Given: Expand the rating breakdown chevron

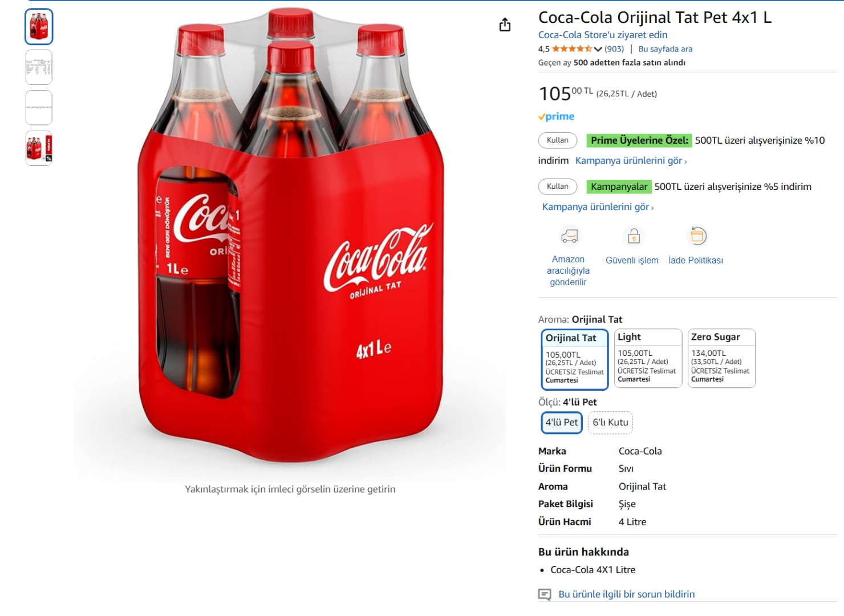Looking at the screenshot, I should [x=598, y=49].
